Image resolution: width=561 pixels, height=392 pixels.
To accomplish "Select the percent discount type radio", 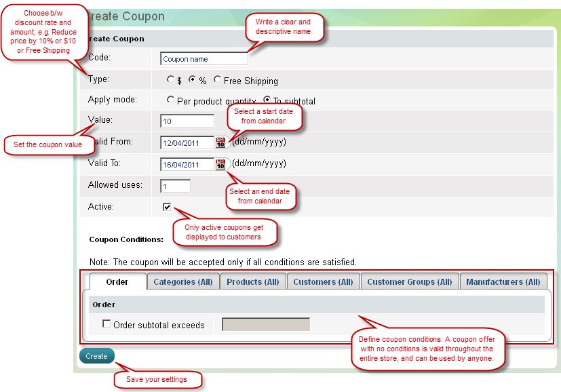I will (x=193, y=80).
